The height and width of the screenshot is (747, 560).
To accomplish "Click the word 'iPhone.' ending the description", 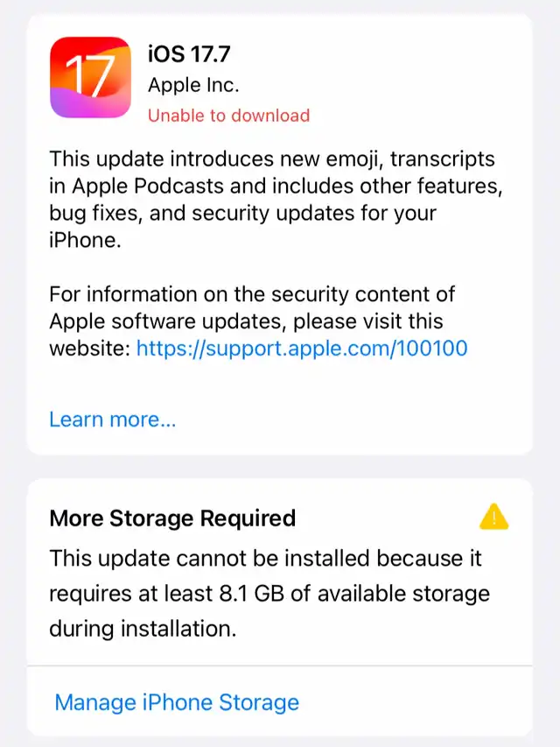I will [x=85, y=240].
